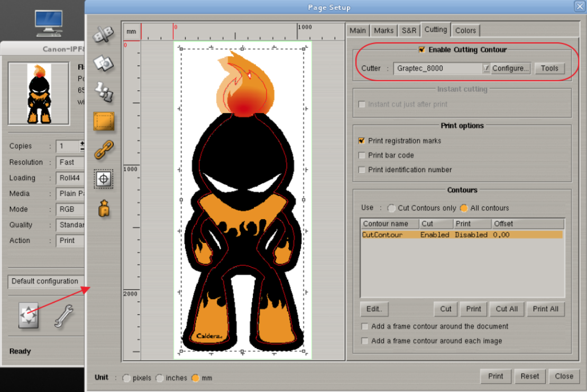Click the overlapping squares icon in sidebar
This screenshot has height=392, width=587.
104,64
